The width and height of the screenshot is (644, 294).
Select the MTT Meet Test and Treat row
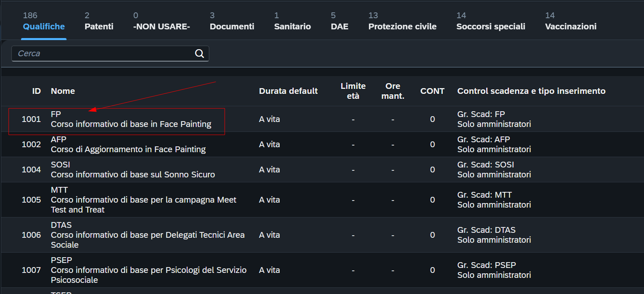click(x=322, y=200)
